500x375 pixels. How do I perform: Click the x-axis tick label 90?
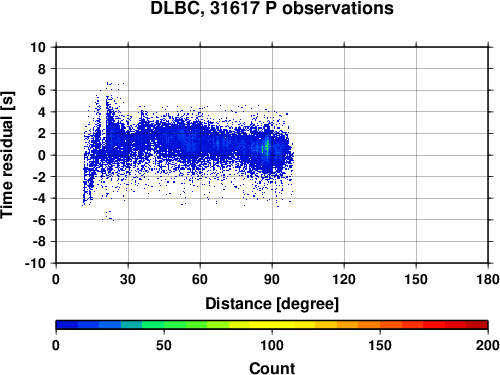(272, 279)
